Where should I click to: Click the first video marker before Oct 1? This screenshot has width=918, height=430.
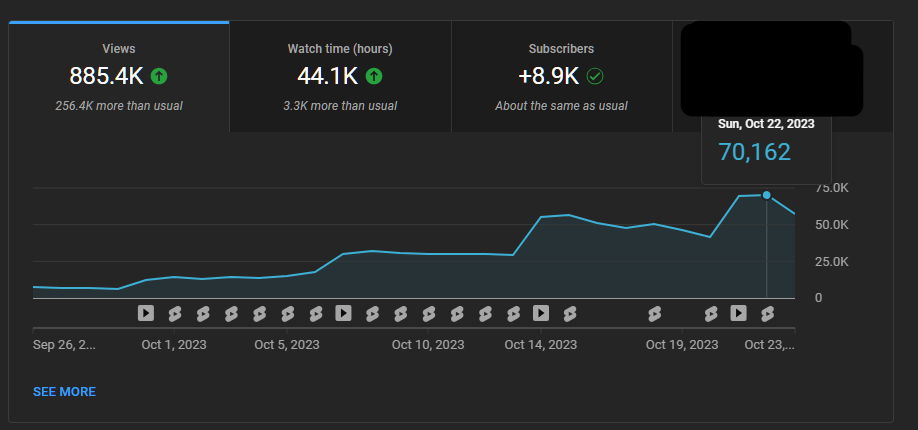coord(146,313)
